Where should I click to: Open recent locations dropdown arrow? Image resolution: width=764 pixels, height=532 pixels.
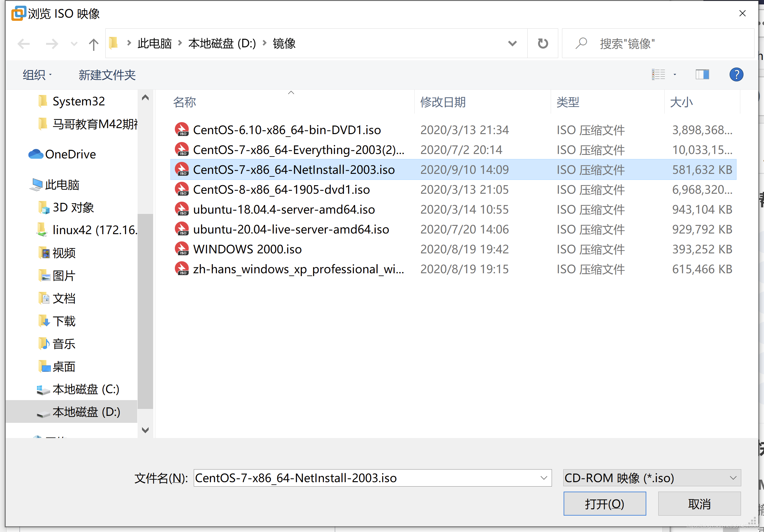[74, 44]
